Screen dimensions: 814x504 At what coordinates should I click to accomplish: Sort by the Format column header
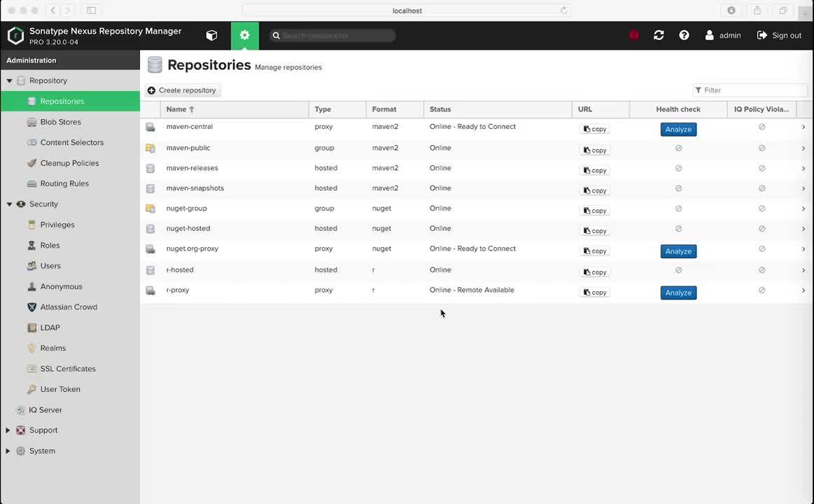coord(395,109)
